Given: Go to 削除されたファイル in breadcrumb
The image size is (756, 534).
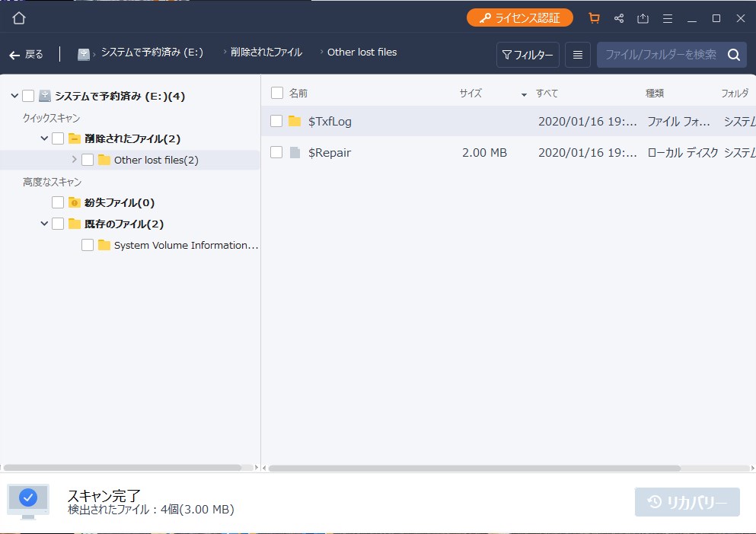Looking at the screenshot, I should click(x=266, y=52).
